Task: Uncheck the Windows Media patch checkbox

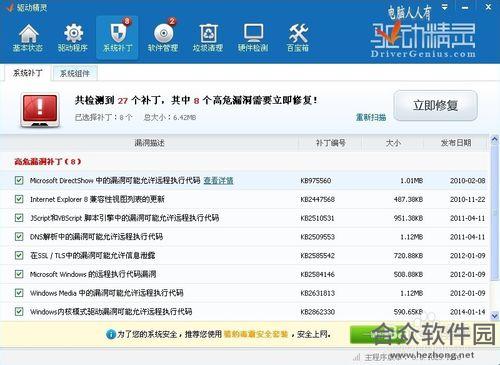Action: [x=19, y=293]
